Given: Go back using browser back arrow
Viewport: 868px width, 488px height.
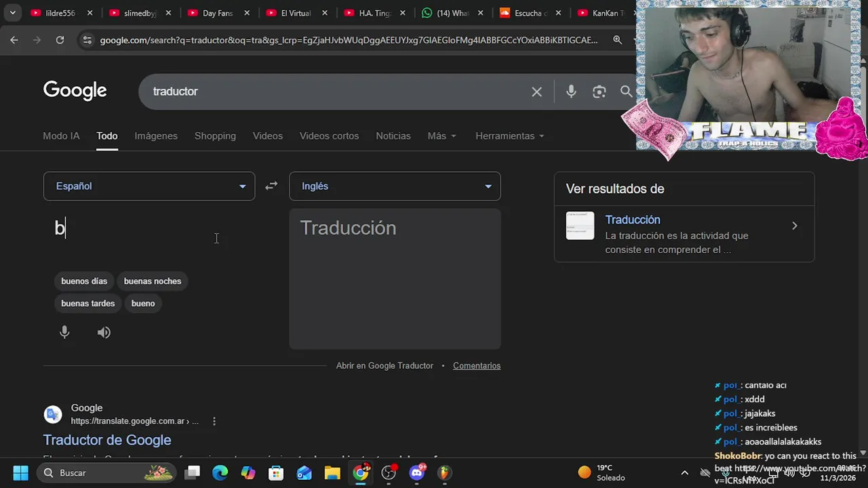Looking at the screenshot, I should (x=14, y=40).
